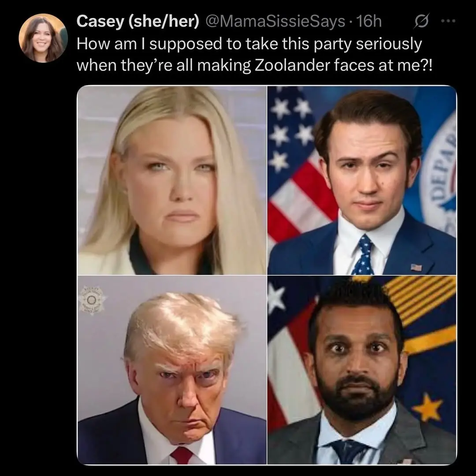Open the Grok slashed-circle icon beside timestamp

(x=421, y=21)
